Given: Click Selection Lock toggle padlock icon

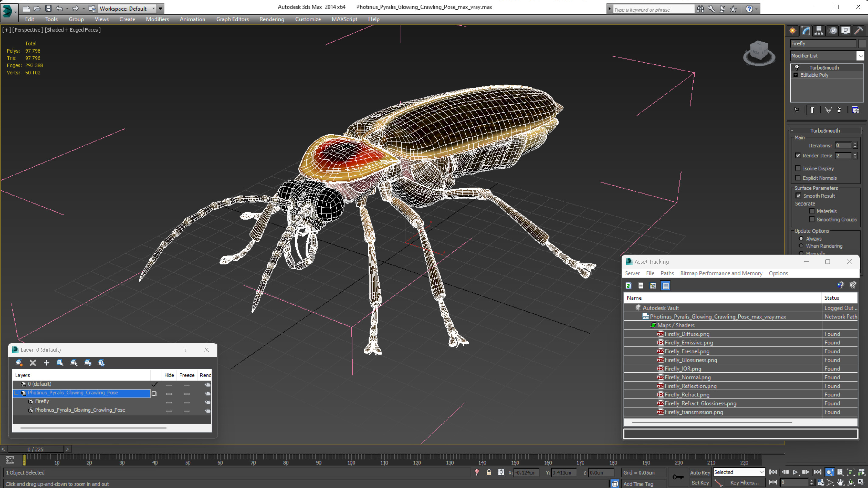Looking at the screenshot, I should (x=489, y=472).
